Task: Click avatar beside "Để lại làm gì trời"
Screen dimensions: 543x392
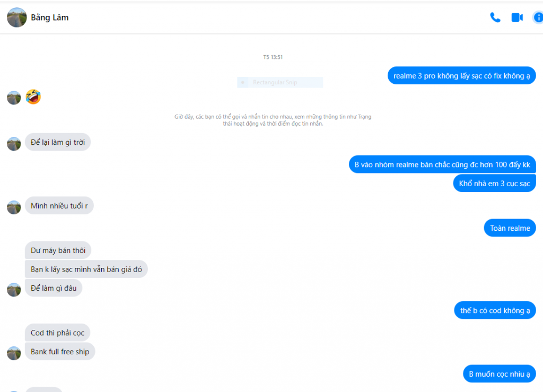Action: point(14,144)
